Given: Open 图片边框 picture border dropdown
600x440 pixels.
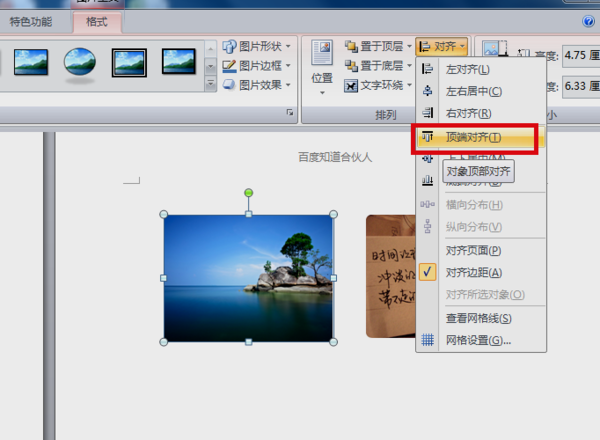Looking at the screenshot, I should 288,66.
